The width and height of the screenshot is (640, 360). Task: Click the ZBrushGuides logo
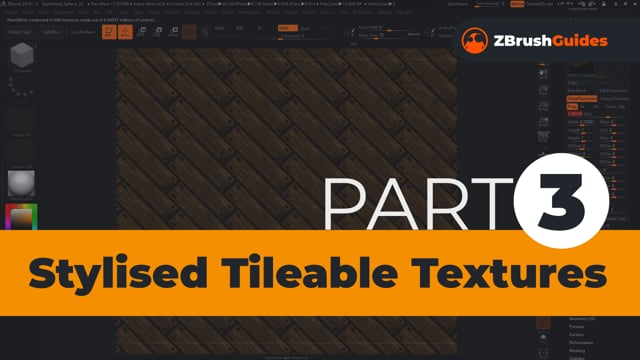(535, 40)
